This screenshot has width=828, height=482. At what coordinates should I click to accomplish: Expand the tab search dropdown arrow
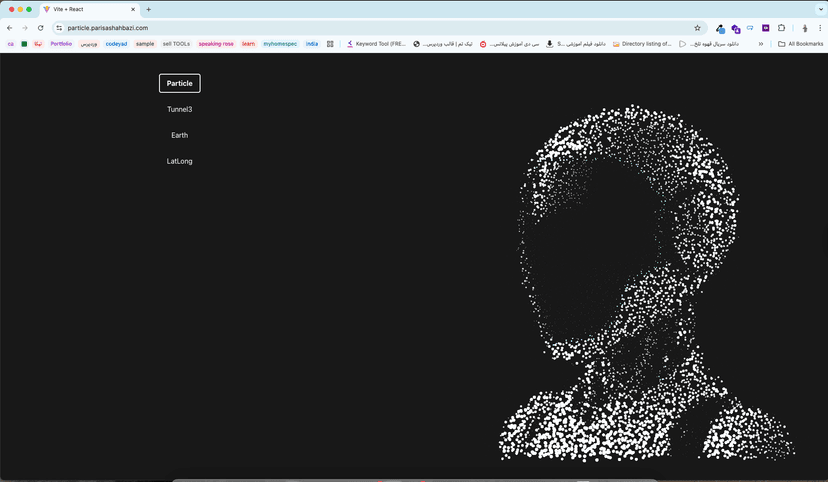821,10
